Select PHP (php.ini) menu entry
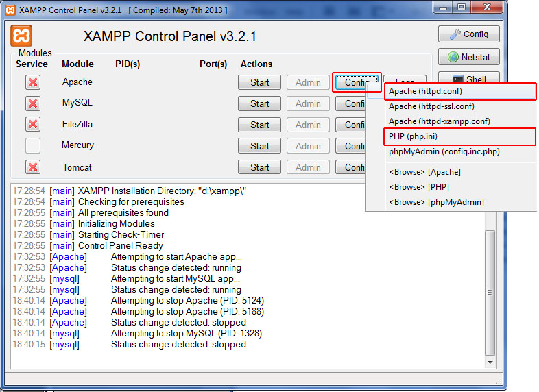539x392 pixels. pyautogui.click(x=460, y=136)
